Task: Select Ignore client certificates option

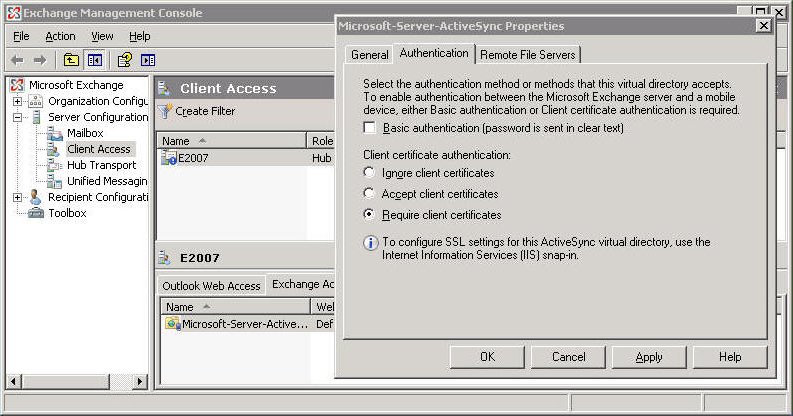Action: tap(369, 172)
